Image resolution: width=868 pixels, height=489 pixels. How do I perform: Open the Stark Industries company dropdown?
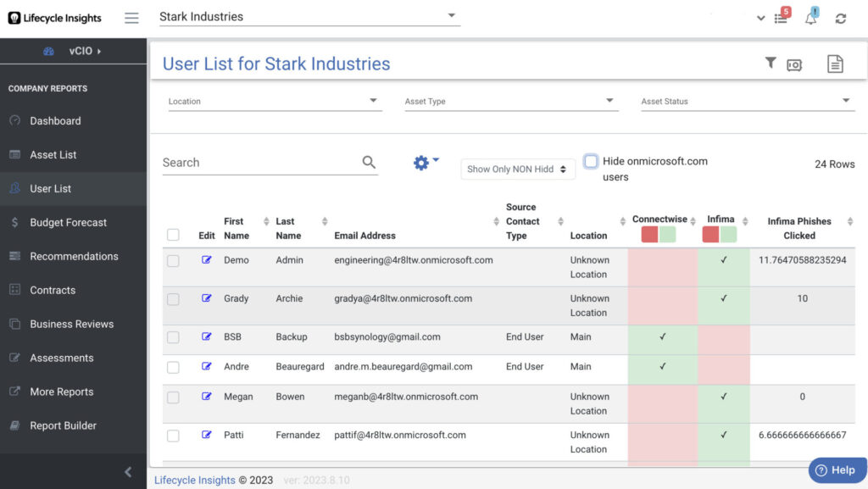pyautogui.click(x=309, y=17)
